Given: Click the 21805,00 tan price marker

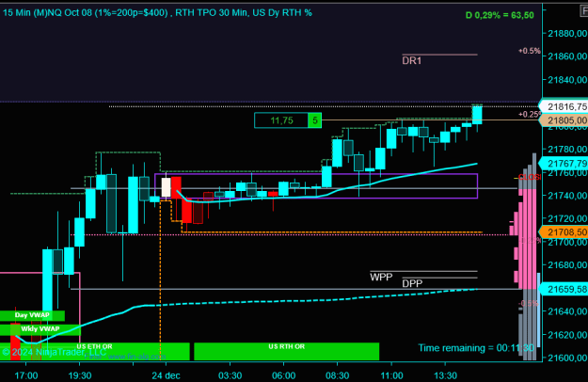Looking at the screenshot, I should click(x=564, y=120).
